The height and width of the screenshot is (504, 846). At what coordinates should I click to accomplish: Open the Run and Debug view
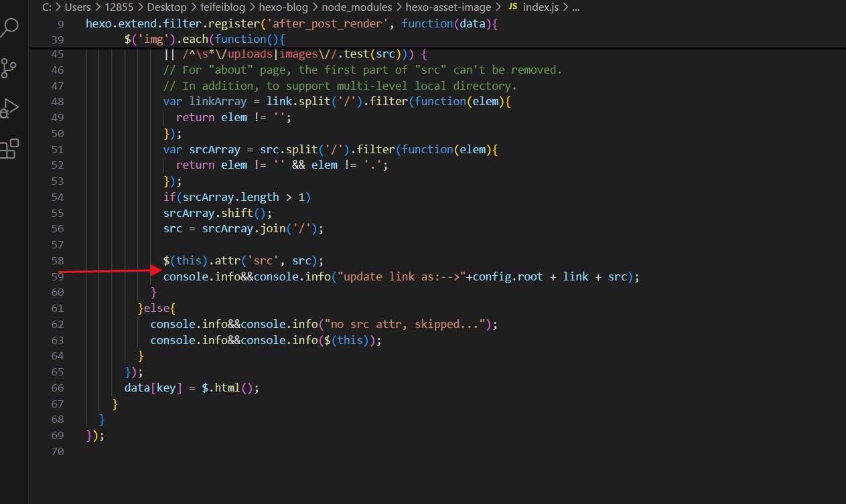click(9, 108)
